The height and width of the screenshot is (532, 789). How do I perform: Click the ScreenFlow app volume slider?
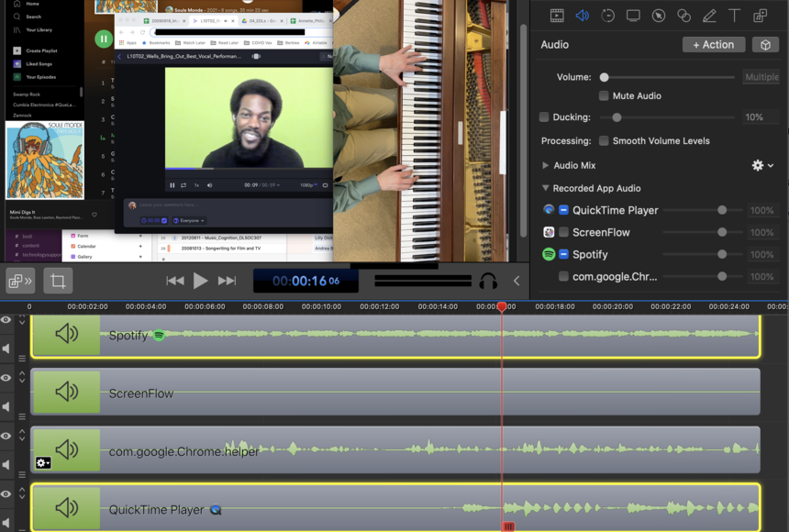722,232
